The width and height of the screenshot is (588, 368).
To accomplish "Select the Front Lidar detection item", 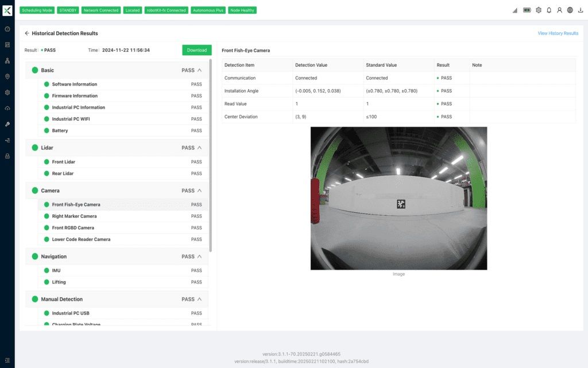I will click(63, 162).
